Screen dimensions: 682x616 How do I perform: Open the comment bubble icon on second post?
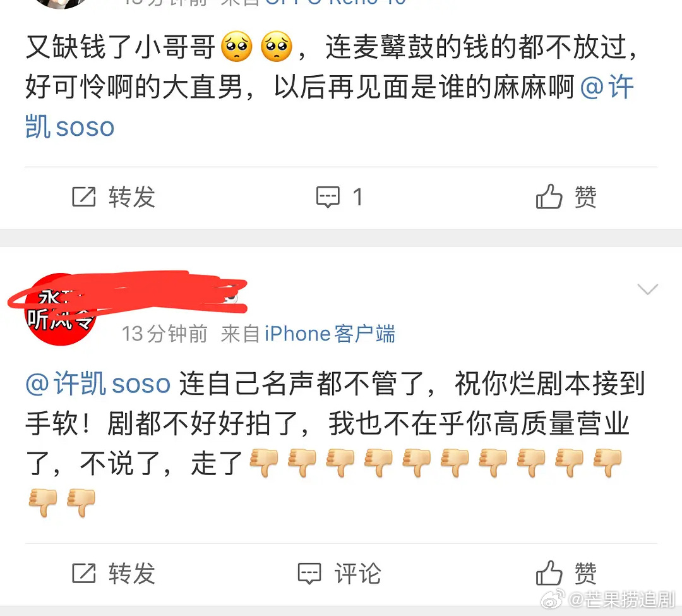click(x=309, y=574)
